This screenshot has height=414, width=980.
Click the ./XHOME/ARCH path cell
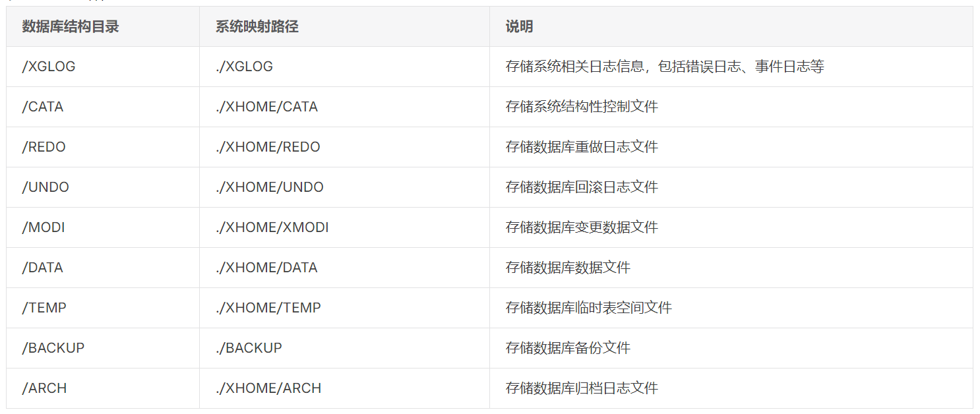268,388
